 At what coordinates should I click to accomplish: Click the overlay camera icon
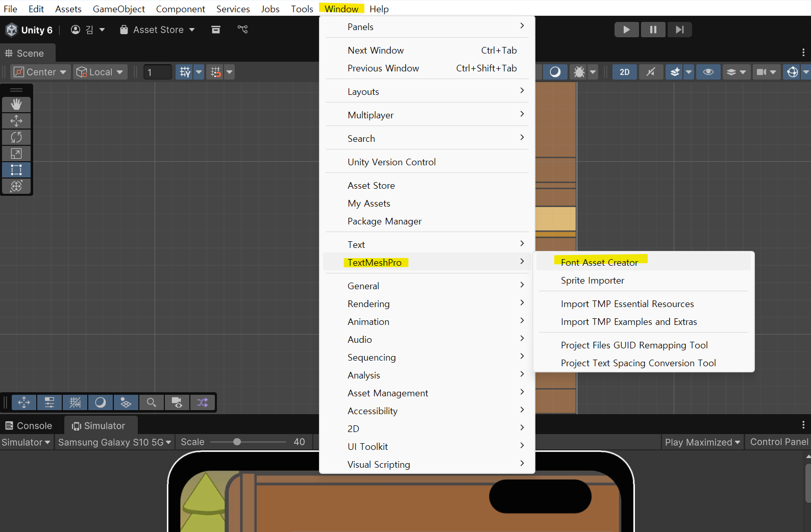coord(177,402)
